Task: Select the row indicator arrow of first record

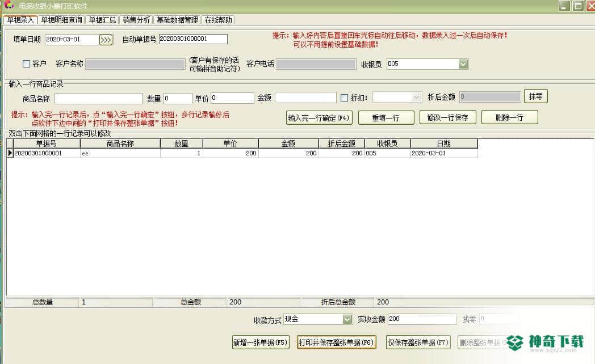Action: coord(10,153)
